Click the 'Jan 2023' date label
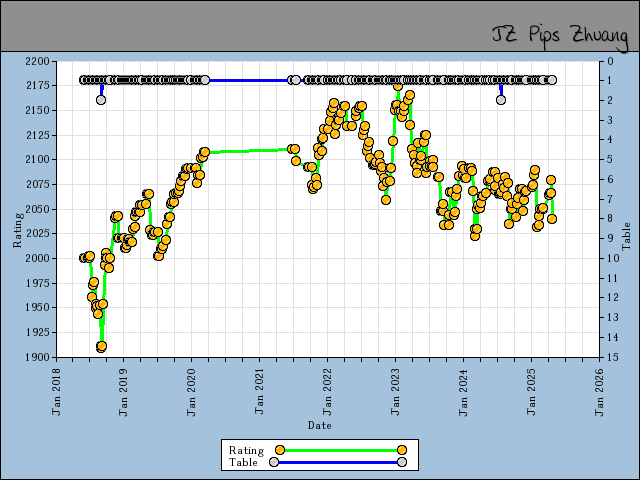 point(395,392)
